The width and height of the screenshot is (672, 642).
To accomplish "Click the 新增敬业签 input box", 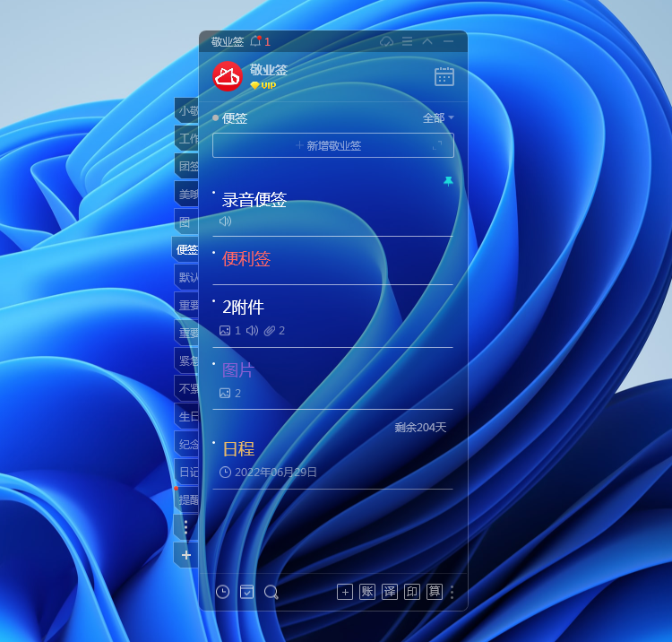I will tap(333, 145).
